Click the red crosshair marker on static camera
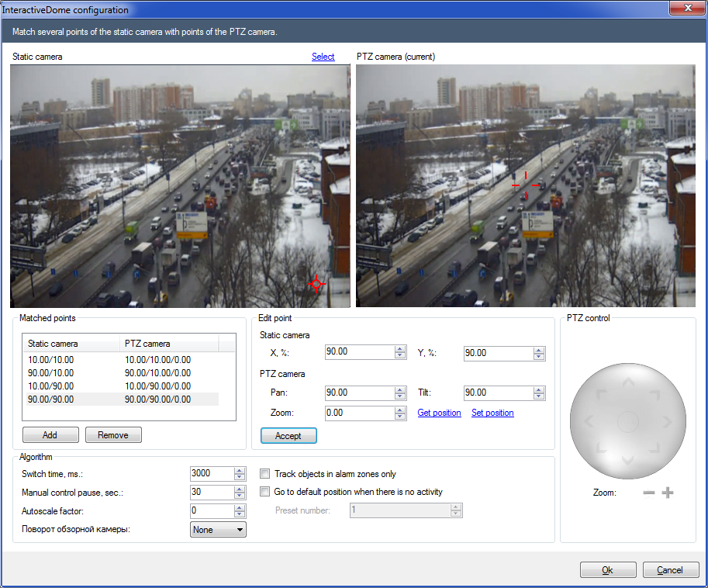This screenshot has height=588, width=708. (316, 284)
